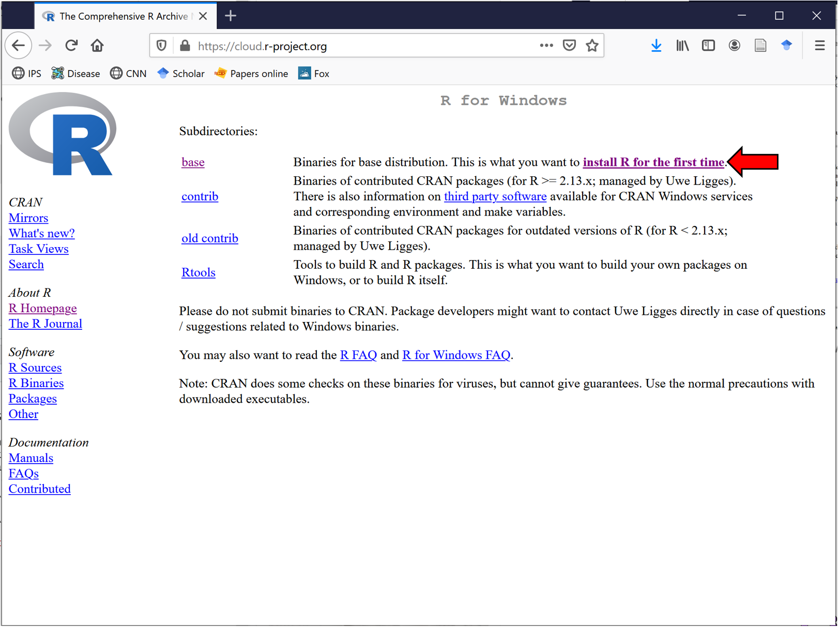Open the contrib subdirectory link
The height and width of the screenshot is (627, 840).
pyautogui.click(x=200, y=196)
